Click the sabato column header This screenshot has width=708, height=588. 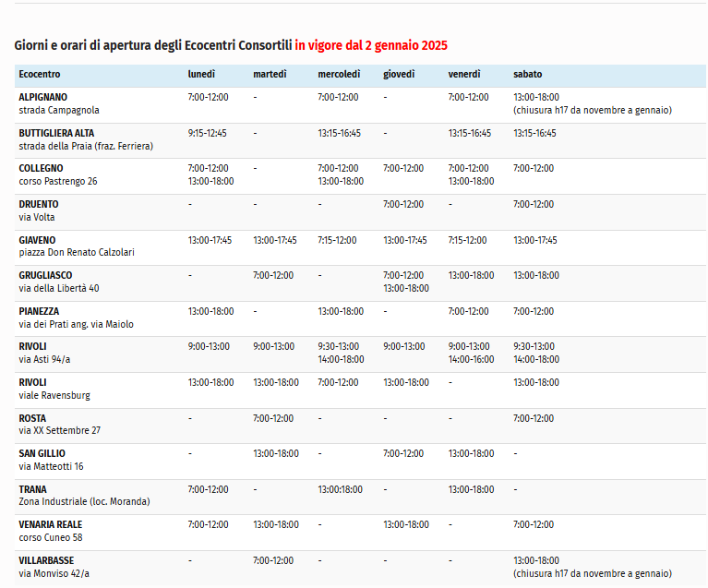pyautogui.click(x=528, y=74)
